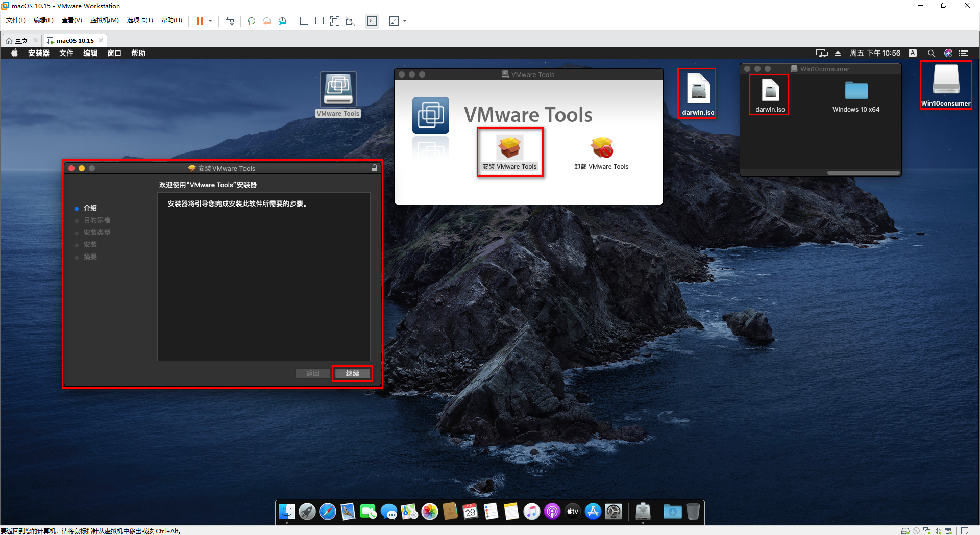Viewport: 980px width, 535px height.
Task: Click the lock icon in installer title bar
Action: 375,168
